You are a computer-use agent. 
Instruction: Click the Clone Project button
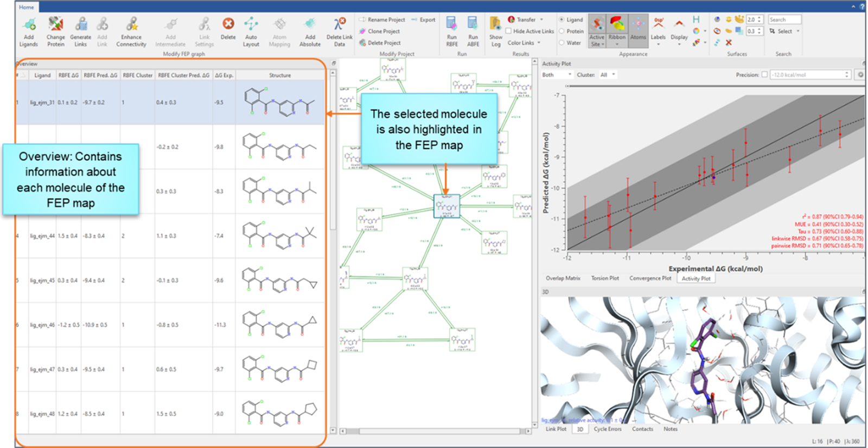[383, 31]
